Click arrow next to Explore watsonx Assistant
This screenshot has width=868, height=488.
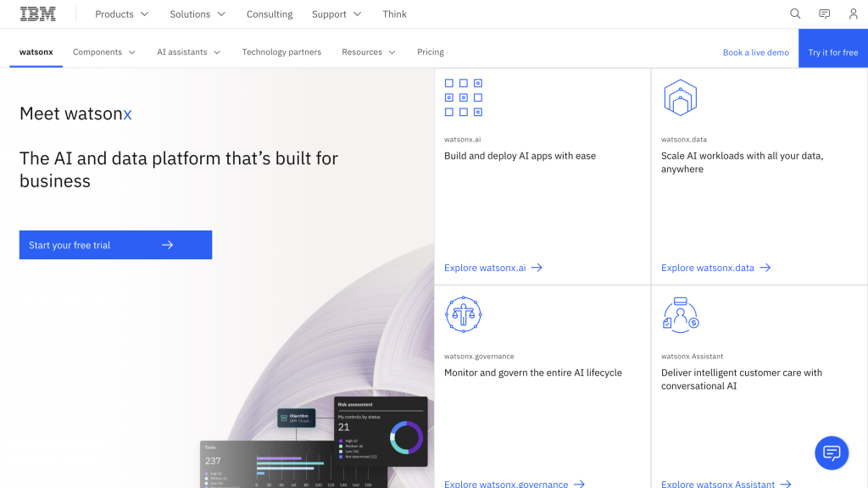[x=786, y=484]
